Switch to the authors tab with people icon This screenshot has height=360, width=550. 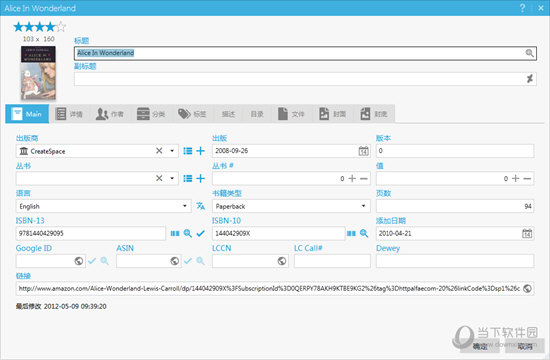pyautogui.click(x=110, y=114)
